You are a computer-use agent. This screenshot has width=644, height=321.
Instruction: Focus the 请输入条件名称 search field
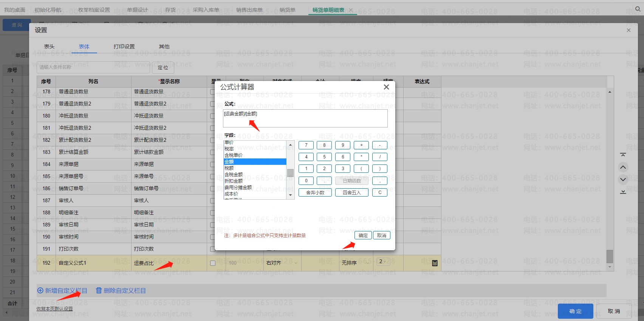click(x=93, y=67)
